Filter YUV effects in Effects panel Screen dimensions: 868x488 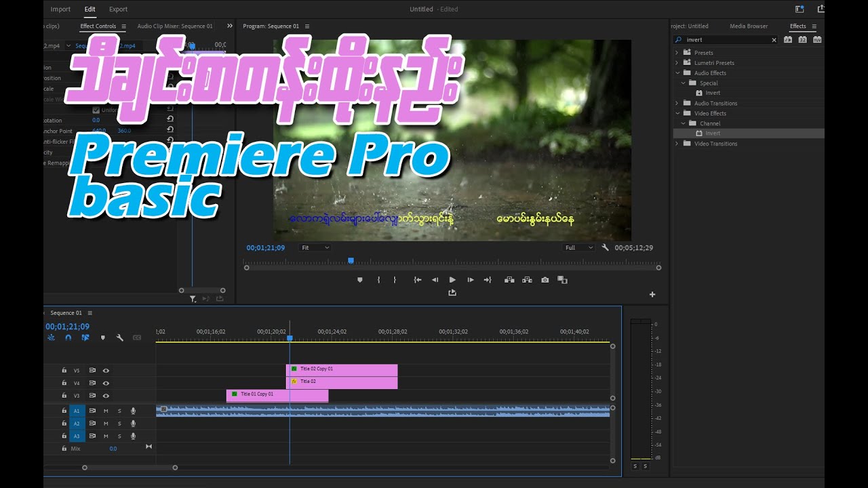click(817, 40)
